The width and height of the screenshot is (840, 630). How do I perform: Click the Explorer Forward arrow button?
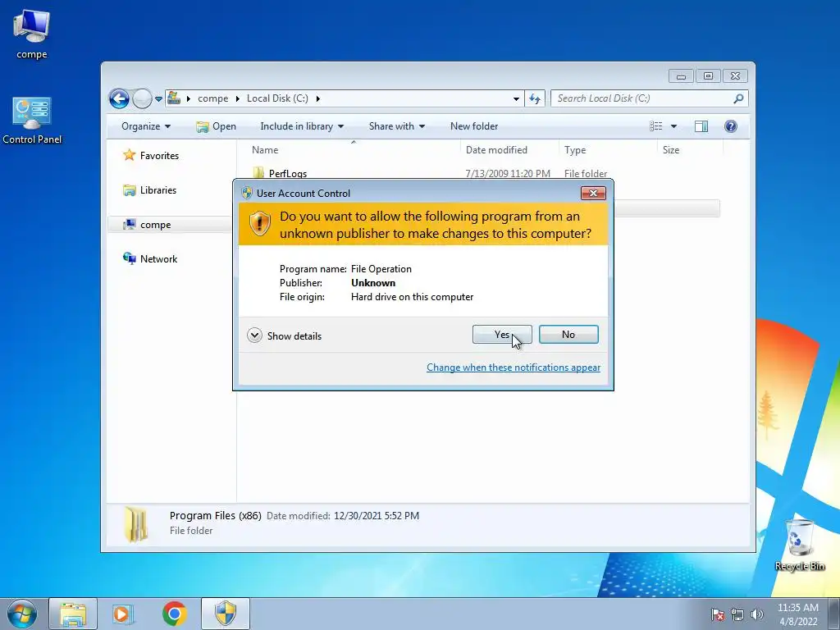point(142,98)
